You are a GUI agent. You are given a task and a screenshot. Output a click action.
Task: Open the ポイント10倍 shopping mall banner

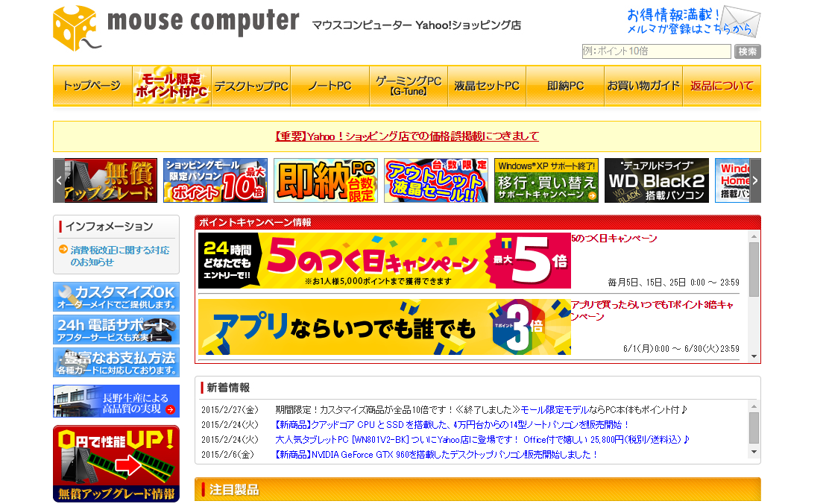[x=215, y=180]
